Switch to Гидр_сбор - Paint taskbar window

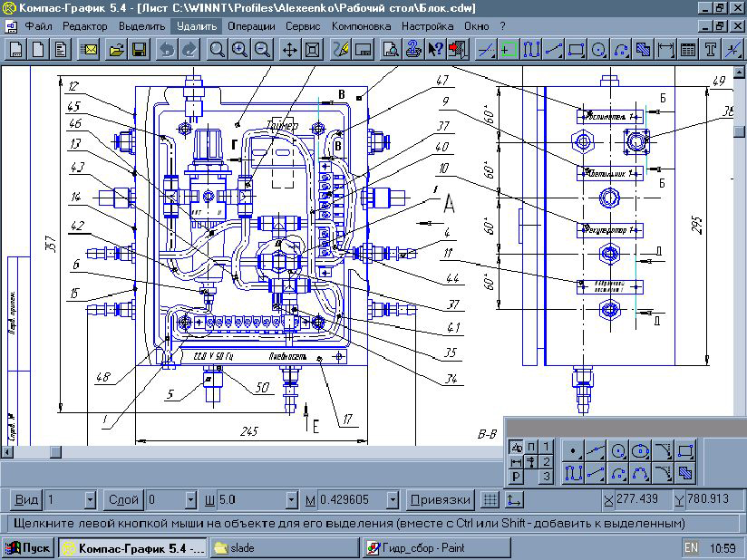click(x=437, y=548)
